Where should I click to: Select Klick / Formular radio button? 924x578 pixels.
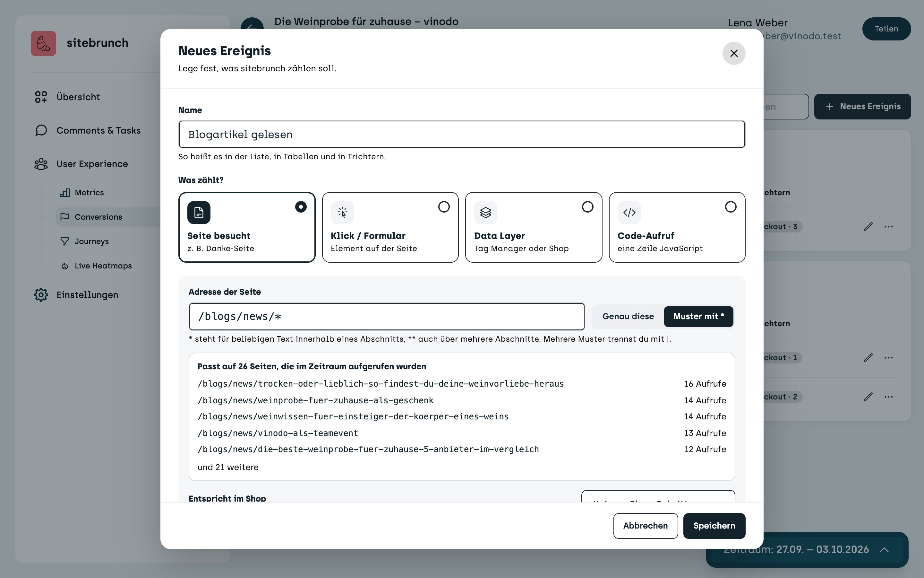point(444,207)
